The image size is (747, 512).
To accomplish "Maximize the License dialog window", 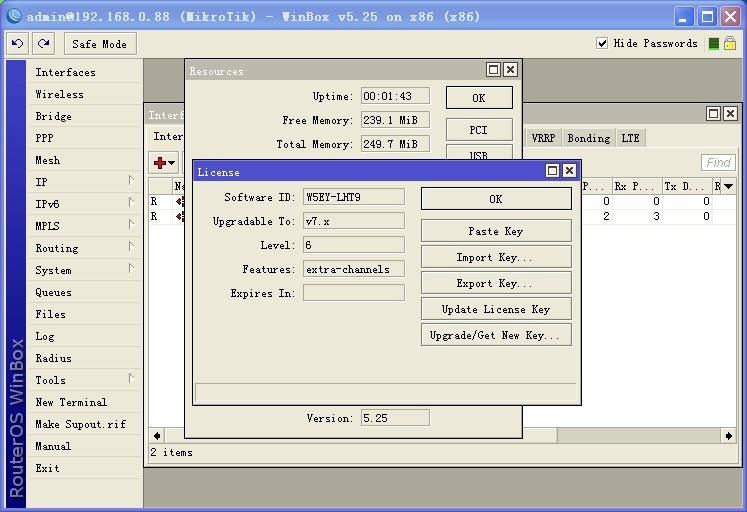I will tap(552, 172).
